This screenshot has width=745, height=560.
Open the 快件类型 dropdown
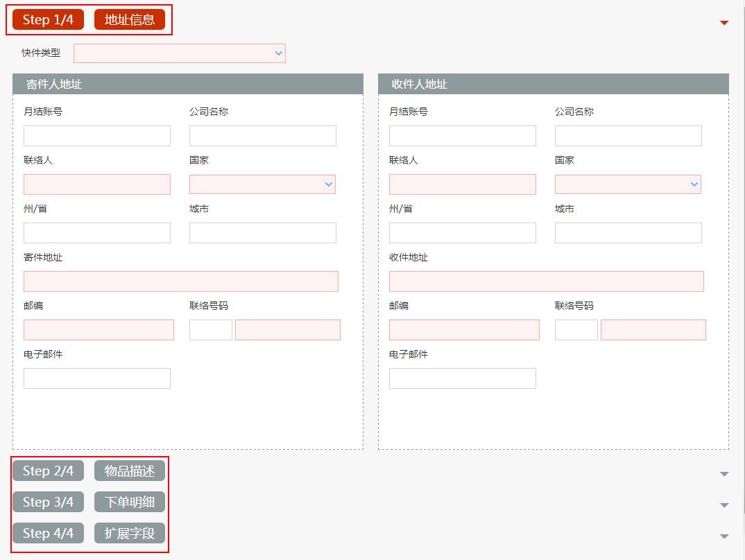[x=180, y=53]
